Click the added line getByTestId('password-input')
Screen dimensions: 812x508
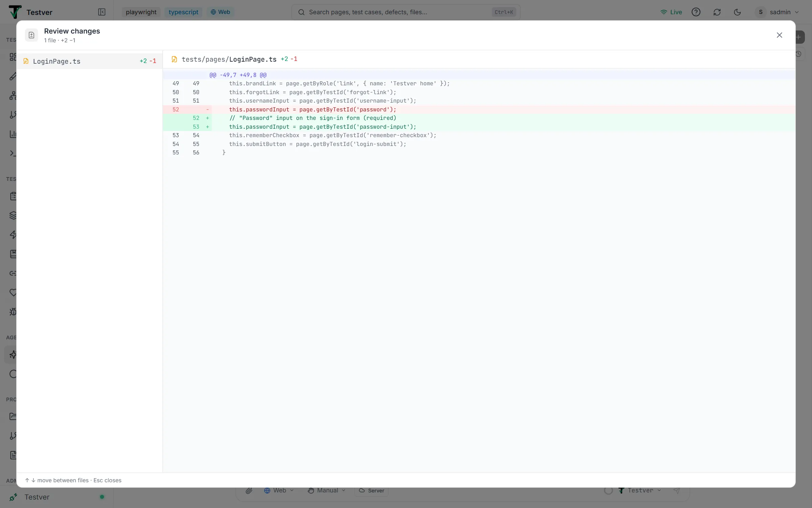click(x=479, y=127)
